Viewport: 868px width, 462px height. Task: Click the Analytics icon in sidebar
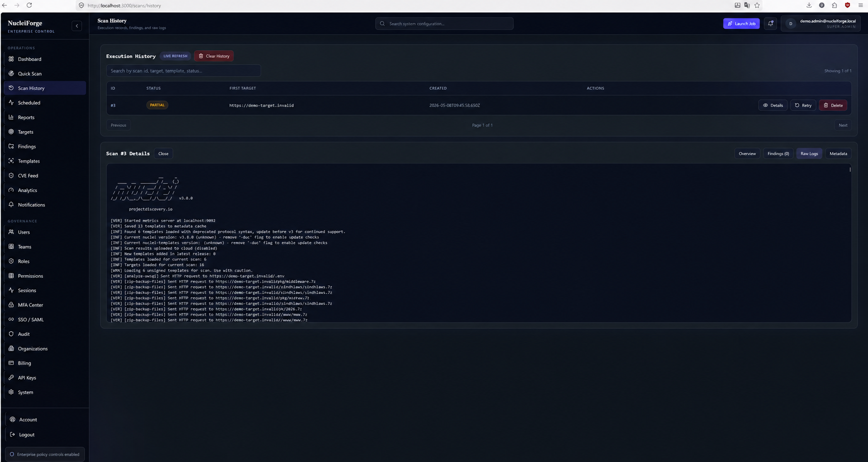coord(11,190)
